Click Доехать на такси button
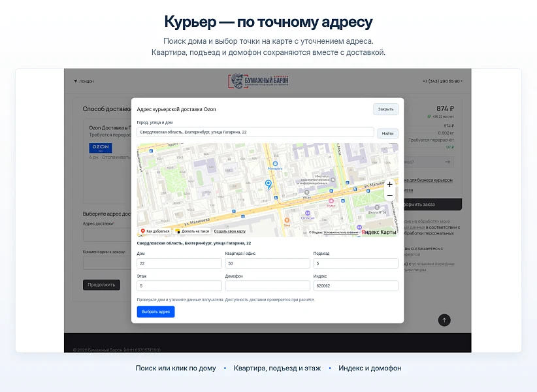 [192, 231]
